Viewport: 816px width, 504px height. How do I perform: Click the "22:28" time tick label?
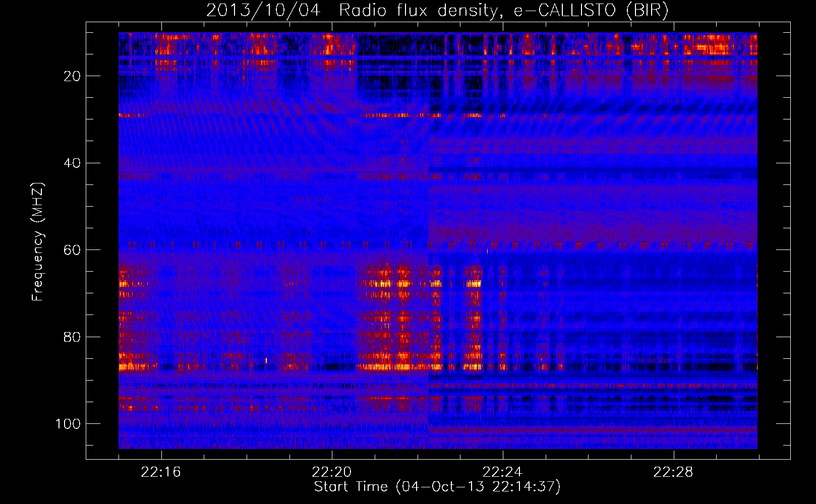tap(673, 472)
